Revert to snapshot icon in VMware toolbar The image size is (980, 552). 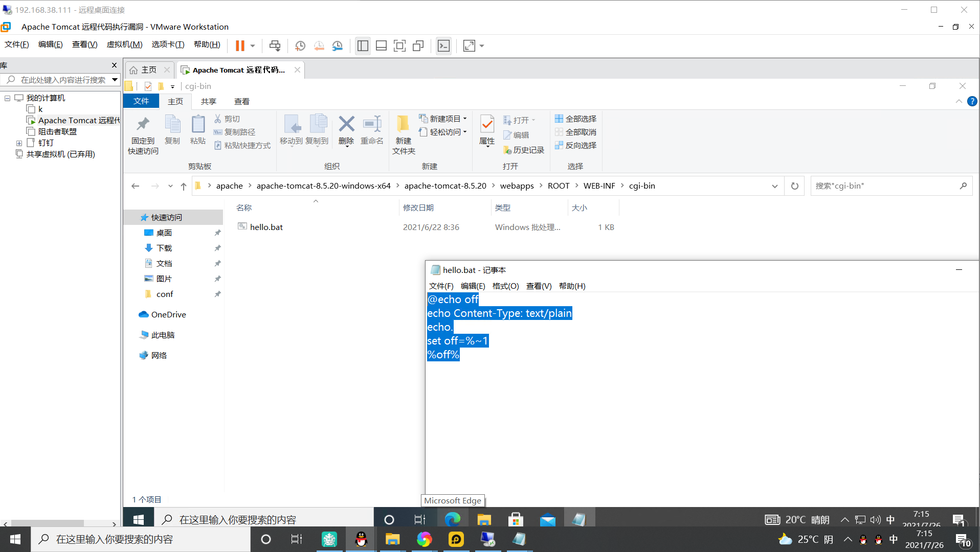coord(319,46)
